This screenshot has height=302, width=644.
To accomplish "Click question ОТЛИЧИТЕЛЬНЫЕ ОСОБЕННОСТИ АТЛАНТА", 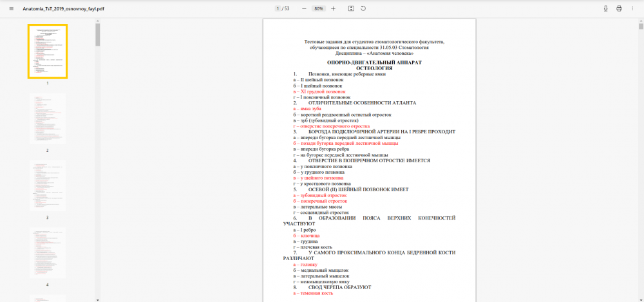I will pos(362,103).
